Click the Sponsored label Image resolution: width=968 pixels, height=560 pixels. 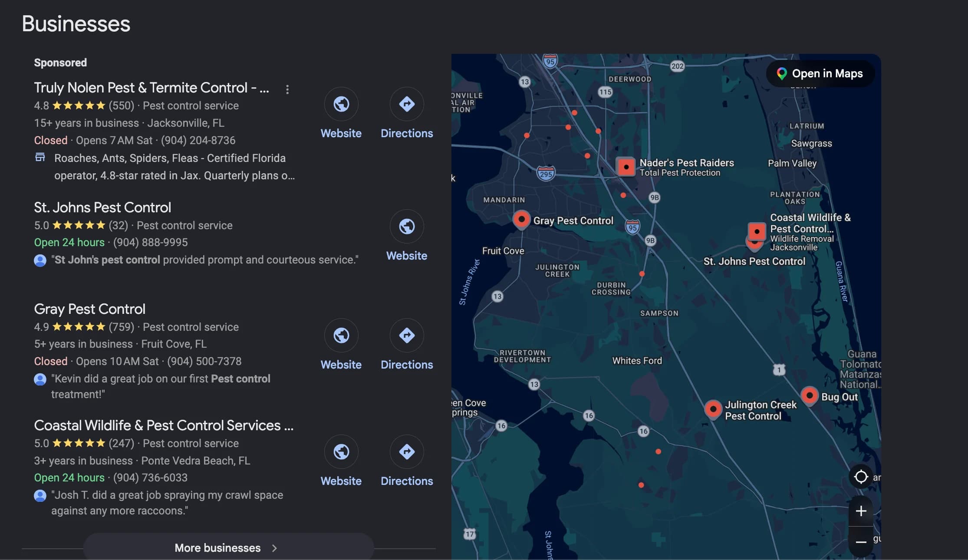pyautogui.click(x=60, y=63)
